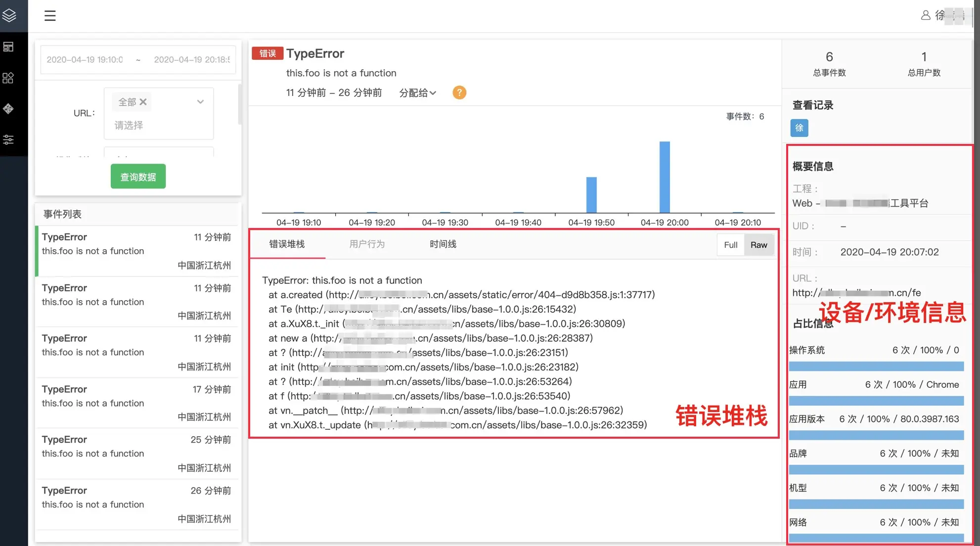
Task: Click the dashboard layout sidebar icon
Action: 8,47
